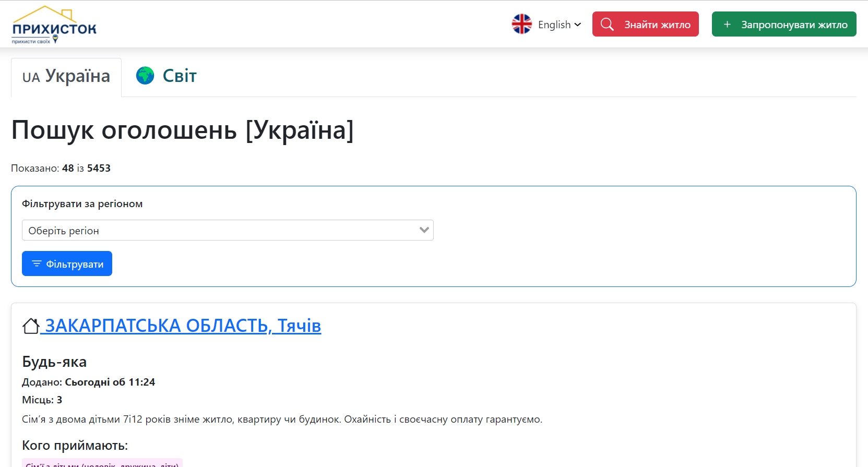Screen dimensions: 868x467
Task: Click the Пошук оголошень [Україна] heading
Action: pyautogui.click(x=182, y=130)
